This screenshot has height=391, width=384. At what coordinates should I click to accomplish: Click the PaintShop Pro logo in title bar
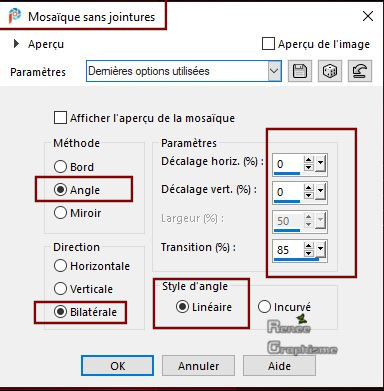pos(14,16)
